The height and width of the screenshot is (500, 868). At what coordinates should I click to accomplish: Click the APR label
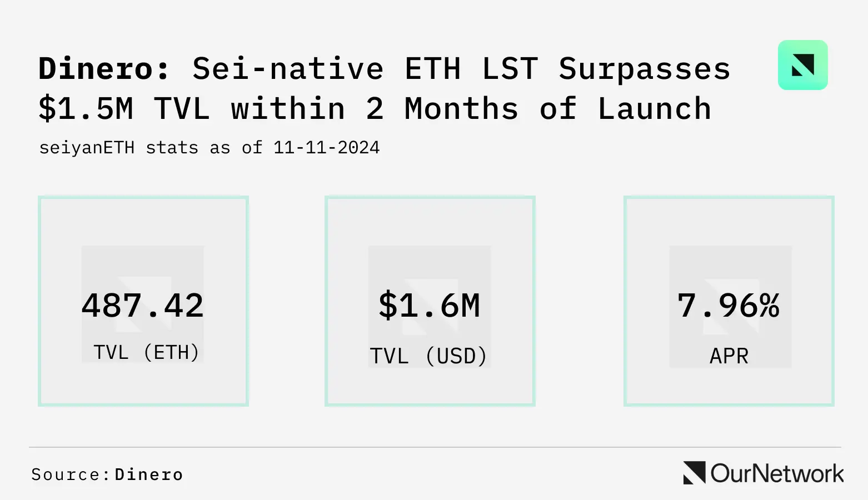tap(729, 356)
